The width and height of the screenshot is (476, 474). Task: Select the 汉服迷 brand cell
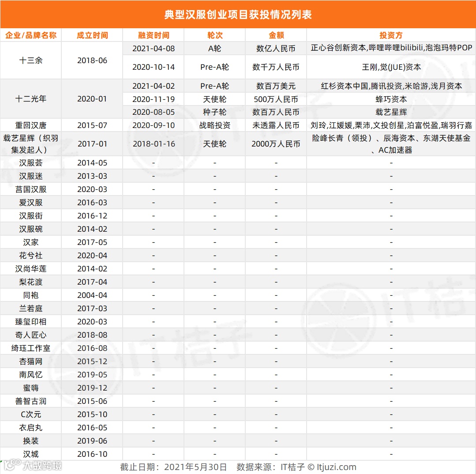pyautogui.click(x=31, y=176)
